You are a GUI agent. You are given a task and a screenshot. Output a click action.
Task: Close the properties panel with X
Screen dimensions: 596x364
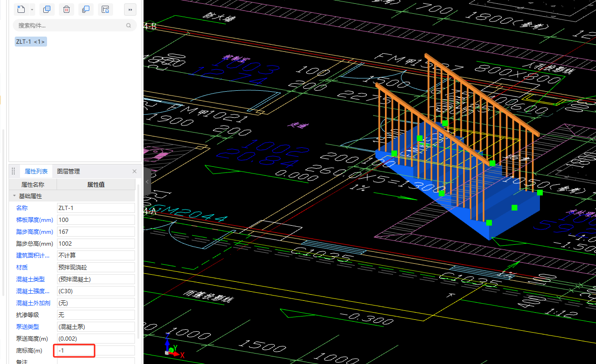[x=135, y=171]
